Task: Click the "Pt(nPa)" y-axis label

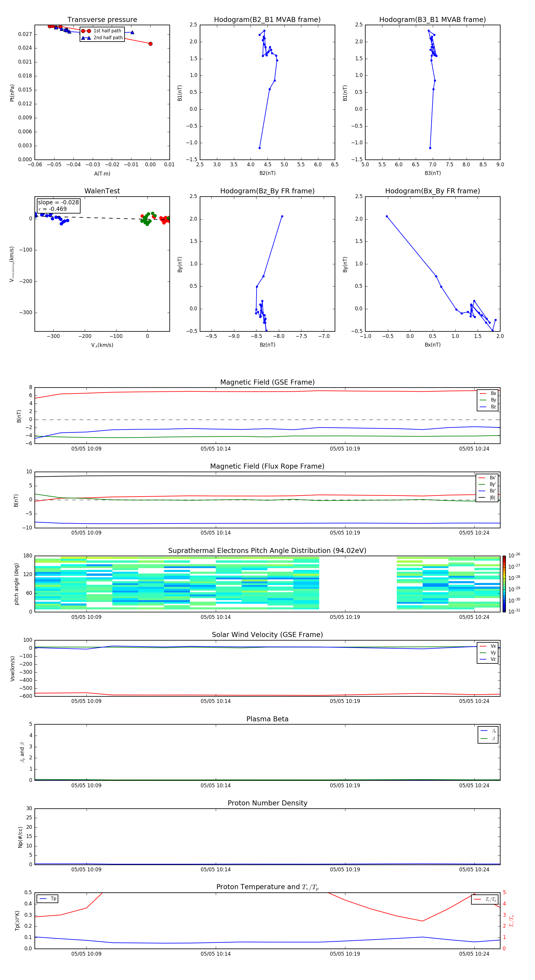Action: pyautogui.click(x=12, y=92)
